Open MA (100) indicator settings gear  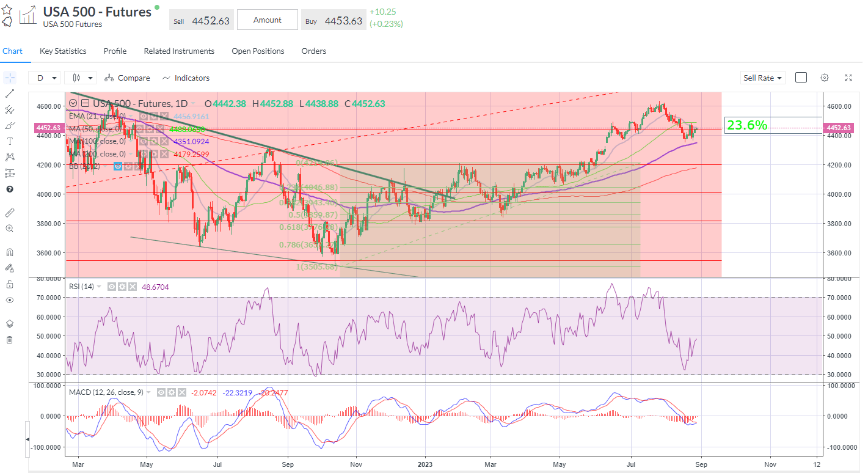(153, 141)
